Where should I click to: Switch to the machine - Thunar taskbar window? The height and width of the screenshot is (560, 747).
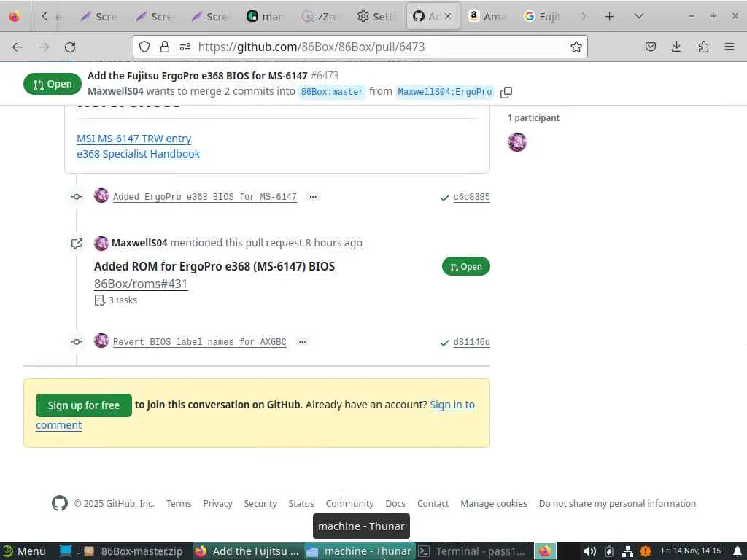(x=360, y=551)
